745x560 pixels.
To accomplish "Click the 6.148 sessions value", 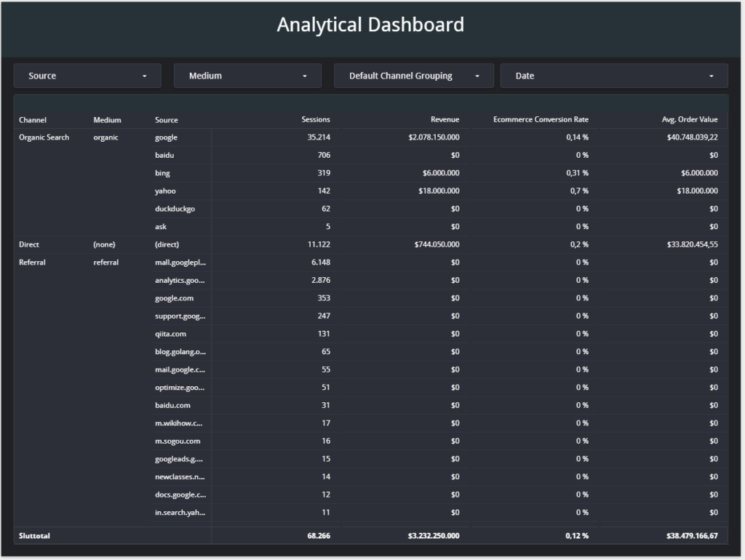I will pyautogui.click(x=321, y=263).
